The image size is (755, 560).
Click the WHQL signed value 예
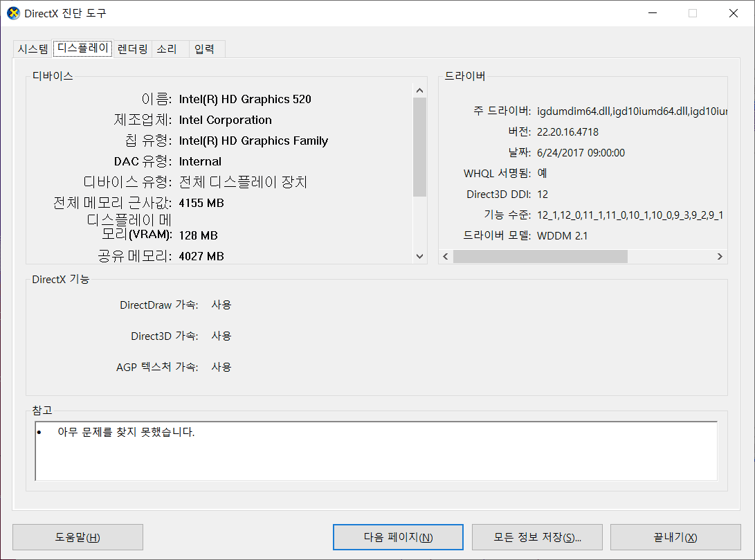click(542, 173)
